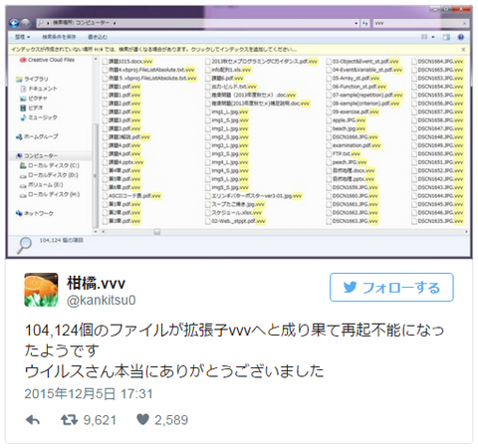Click the reply arrow icon on tweet
Screen dimensions: 478x448
[33, 420]
